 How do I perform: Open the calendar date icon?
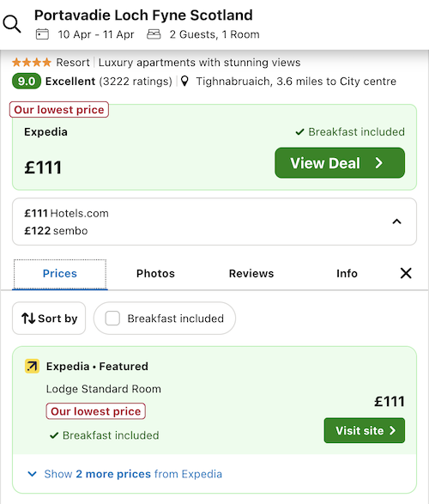42,34
